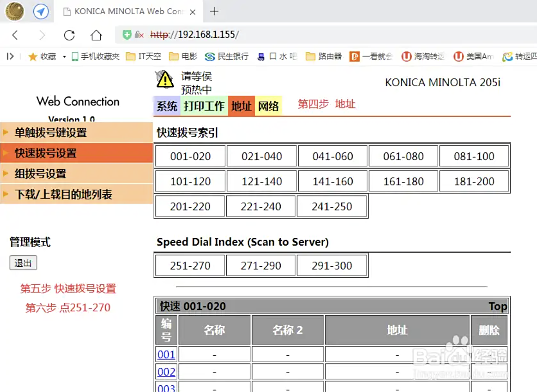The image size is (537, 392).
Task: Switch to the 打印工作 tab
Action: (x=204, y=106)
